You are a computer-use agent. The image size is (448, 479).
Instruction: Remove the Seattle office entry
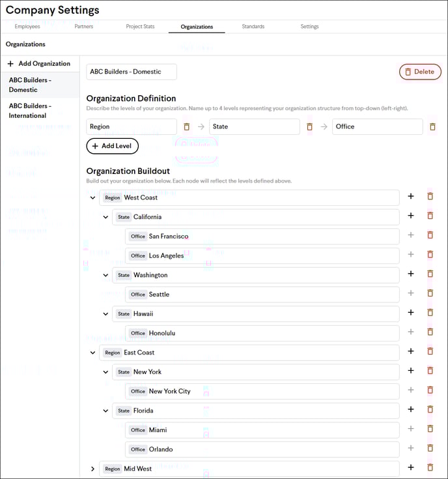430,293
